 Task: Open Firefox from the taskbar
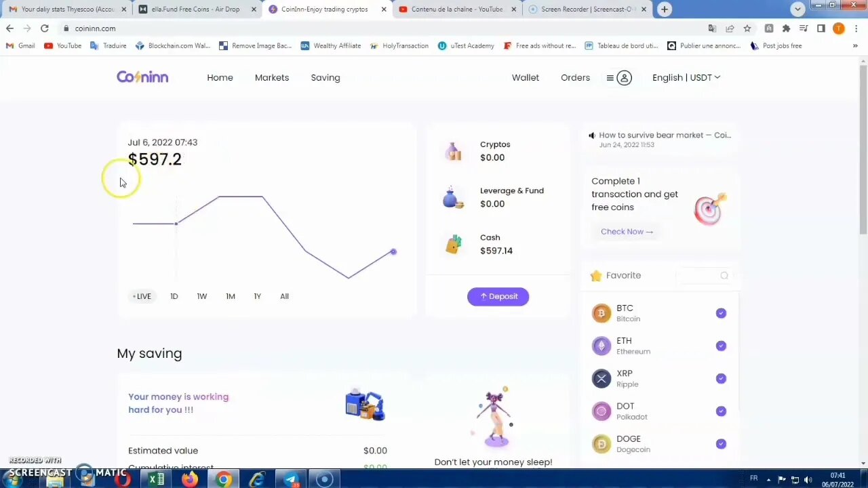[189, 479]
